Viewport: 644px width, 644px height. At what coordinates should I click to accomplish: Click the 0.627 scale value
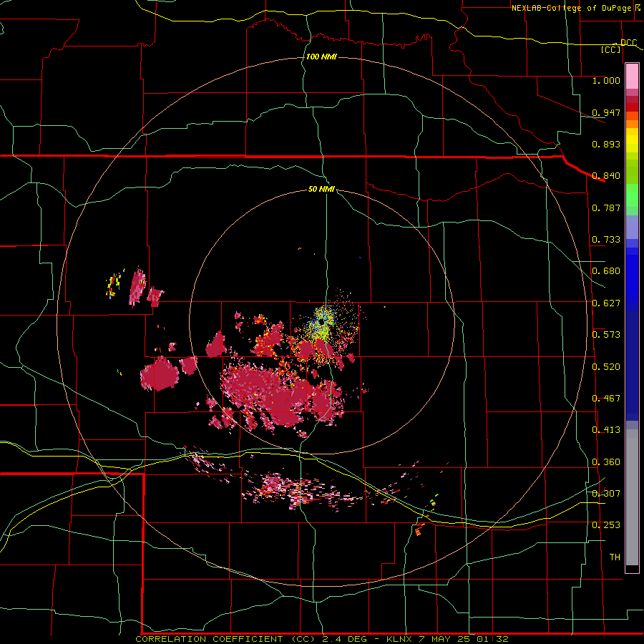606,303
